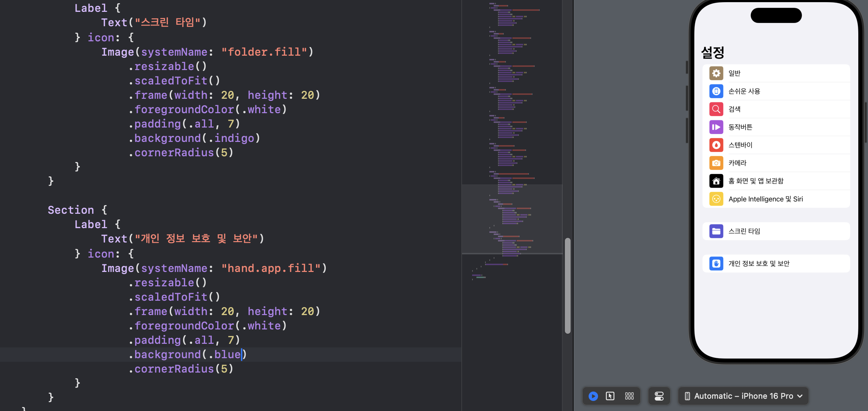This screenshot has width=868, height=411.
Task: Place cursor on .background(.indigo) line
Action: (194, 138)
